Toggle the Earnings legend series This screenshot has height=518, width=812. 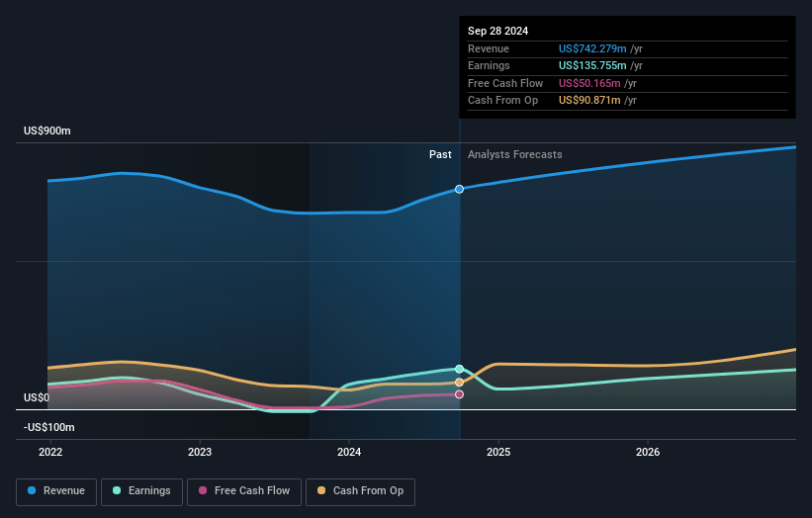141,491
